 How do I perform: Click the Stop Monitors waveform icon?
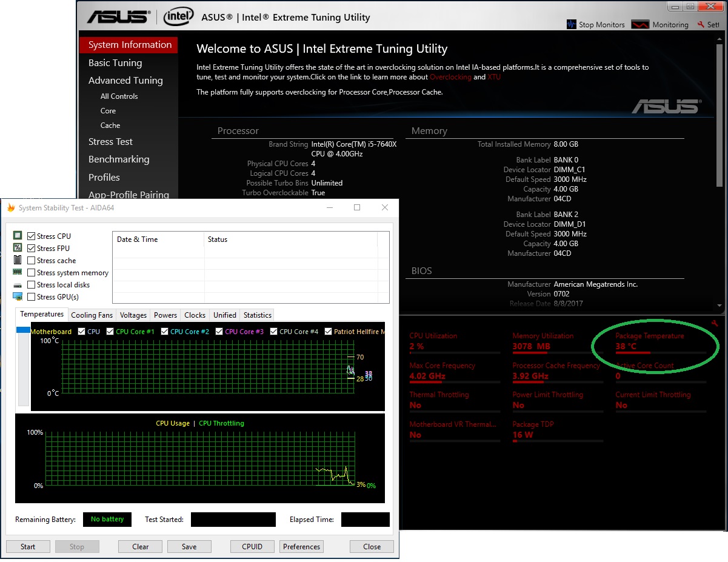[571, 25]
